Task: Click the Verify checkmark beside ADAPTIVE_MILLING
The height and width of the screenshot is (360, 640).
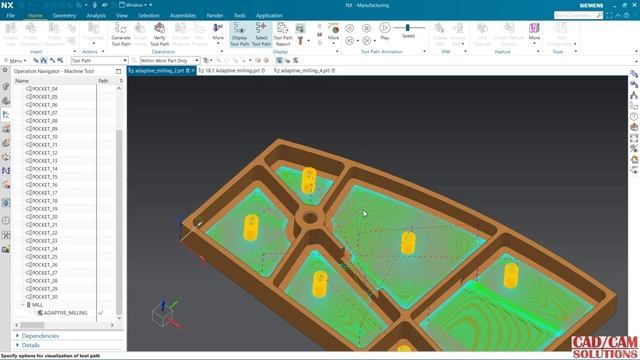Action: point(101,313)
